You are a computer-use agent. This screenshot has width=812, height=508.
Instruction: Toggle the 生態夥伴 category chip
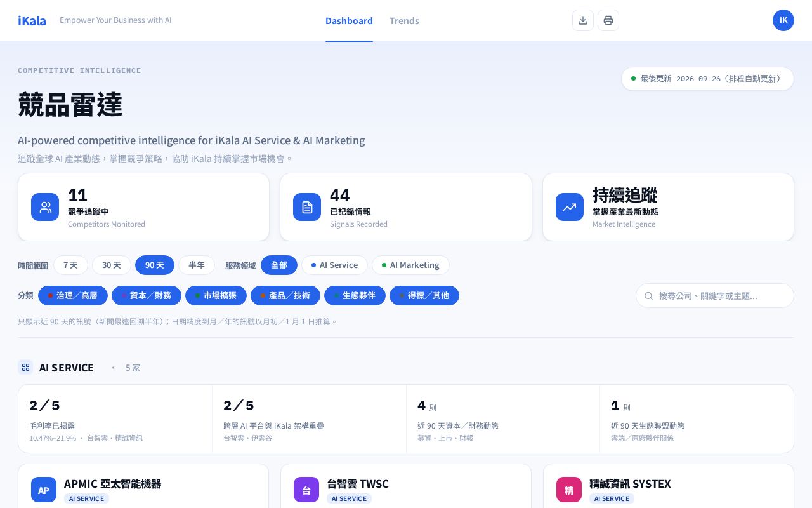[355, 295]
